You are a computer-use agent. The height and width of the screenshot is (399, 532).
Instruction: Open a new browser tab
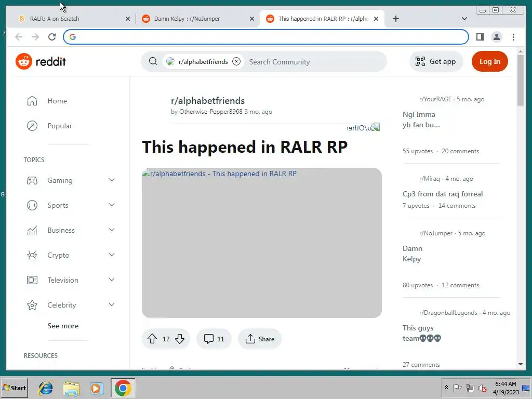[395, 19]
